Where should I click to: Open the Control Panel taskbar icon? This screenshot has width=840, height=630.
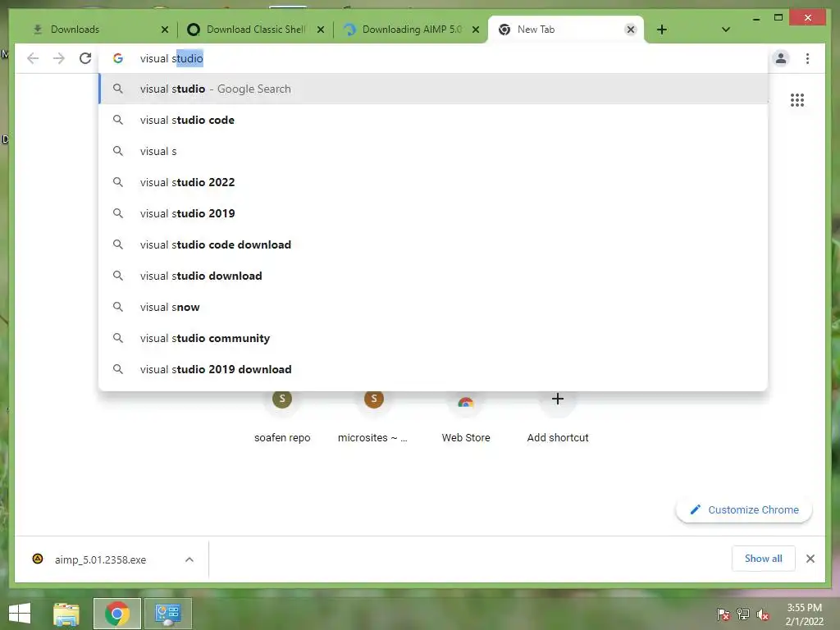coord(168,614)
